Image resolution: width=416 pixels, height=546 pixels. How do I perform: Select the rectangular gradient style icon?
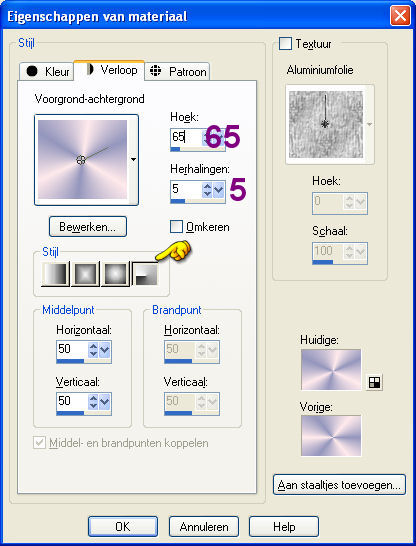click(x=85, y=274)
